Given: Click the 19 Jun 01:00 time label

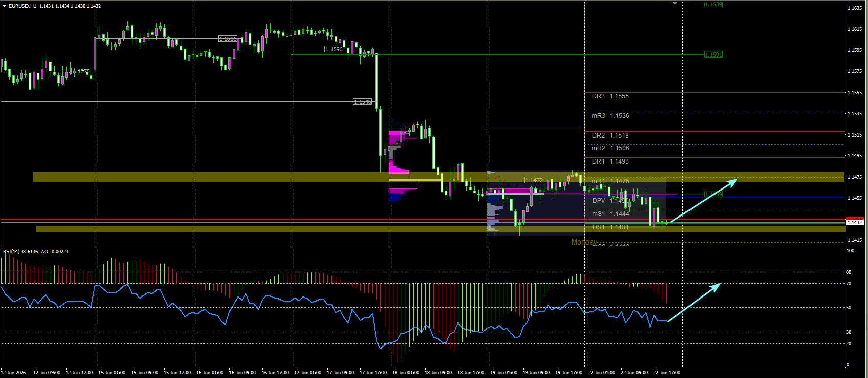Looking at the screenshot, I should (x=503, y=373).
